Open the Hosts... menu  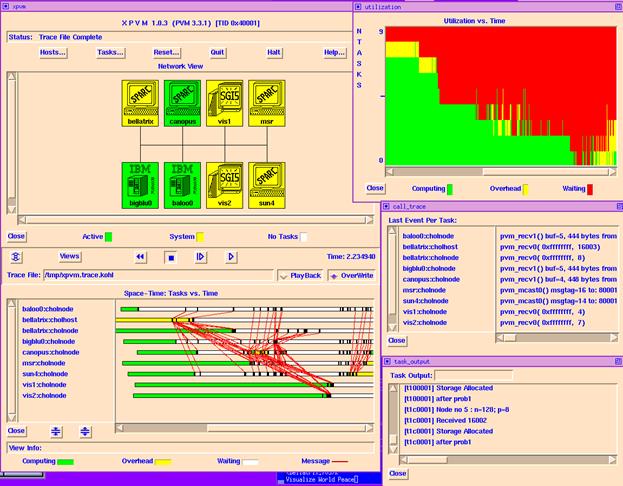coord(53,52)
